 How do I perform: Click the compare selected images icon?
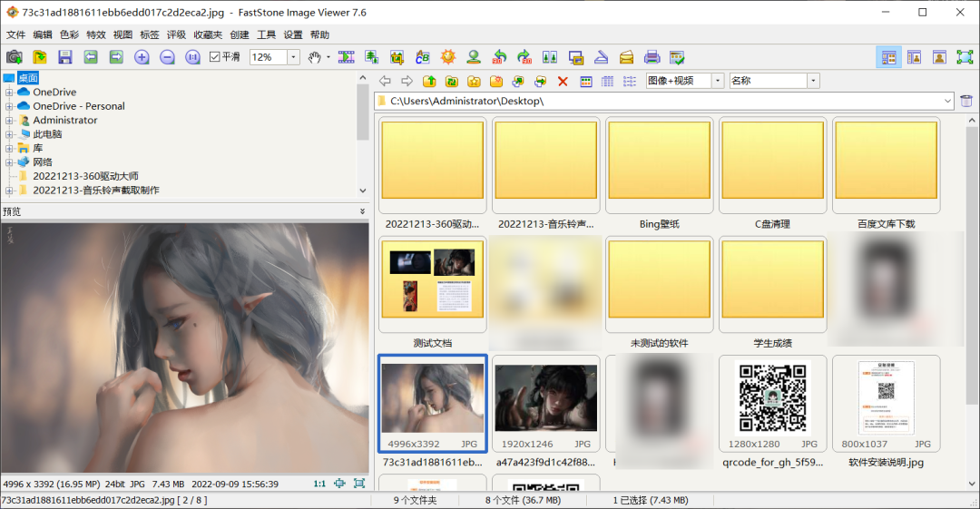(550, 57)
